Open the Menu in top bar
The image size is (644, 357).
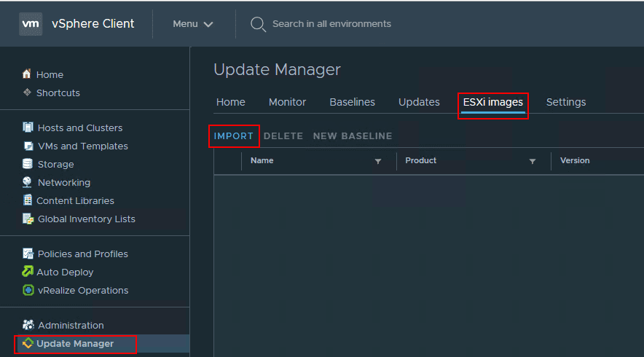(192, 24)
